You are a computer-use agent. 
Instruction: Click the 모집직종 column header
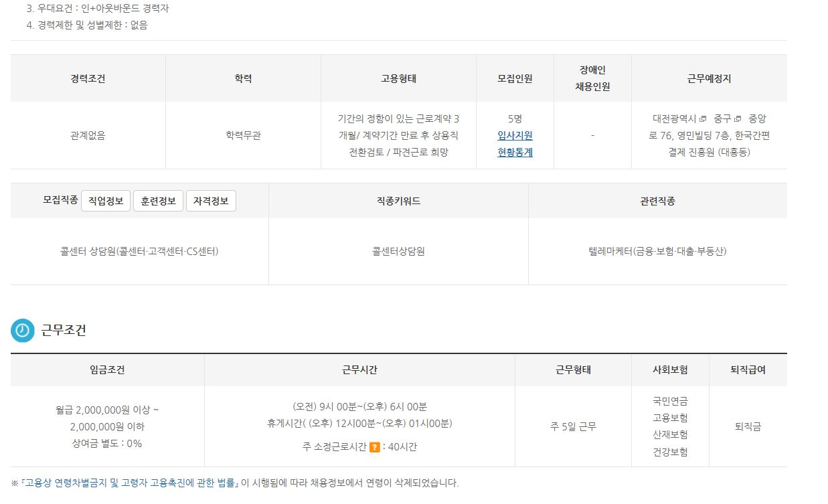pos(60,200)
